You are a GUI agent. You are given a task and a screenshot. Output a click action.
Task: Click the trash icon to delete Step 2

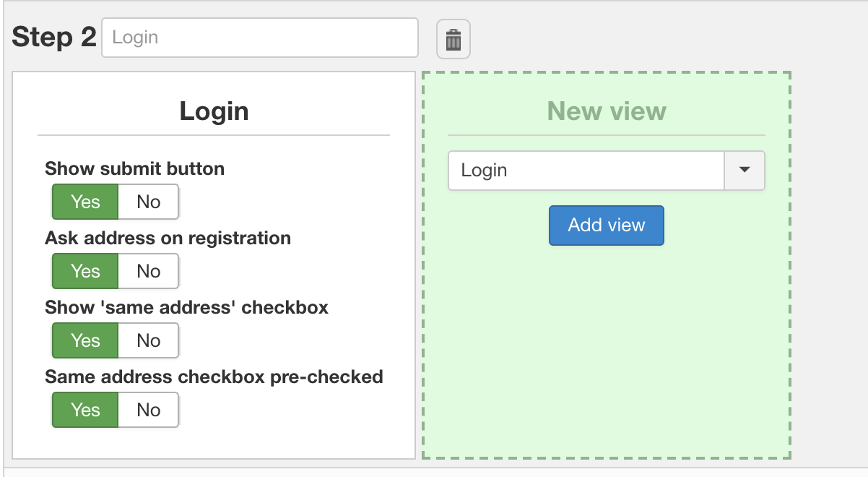(x=453, y=39)
